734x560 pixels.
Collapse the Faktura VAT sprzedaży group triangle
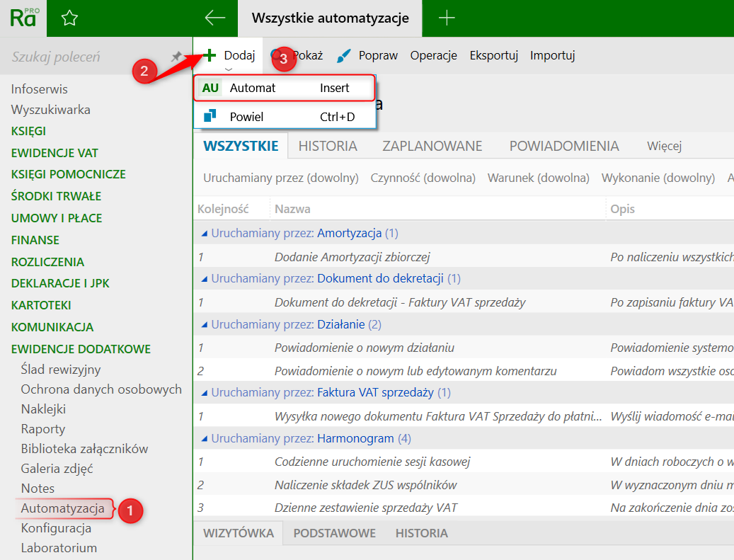pyautogui.click(x=204, y=393)
